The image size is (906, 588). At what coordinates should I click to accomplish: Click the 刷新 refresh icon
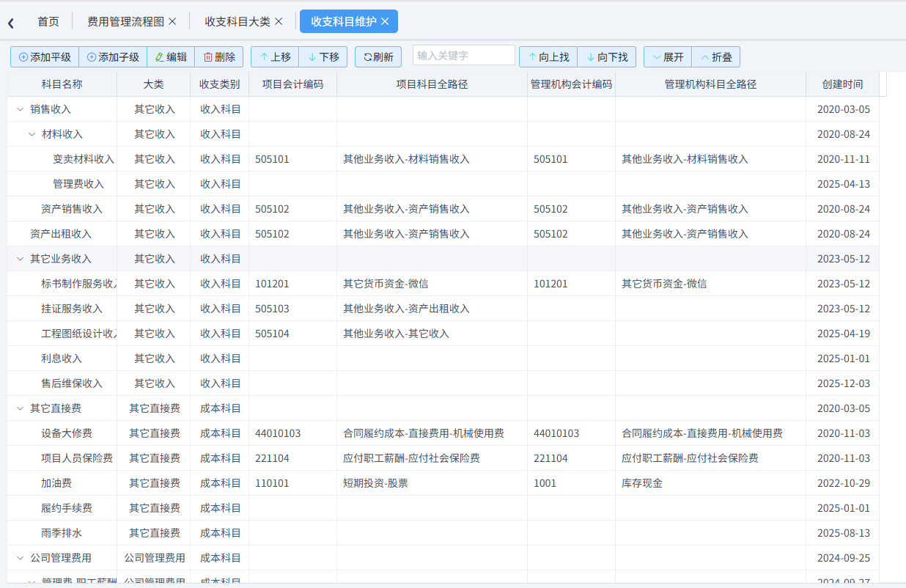coord(366,56)
